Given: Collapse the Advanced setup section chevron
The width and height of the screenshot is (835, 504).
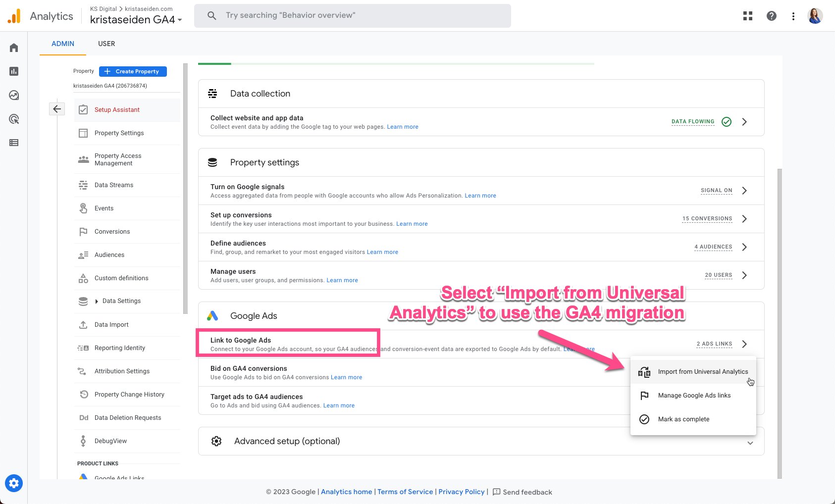Looking at the screenshot, I should point(750,443).
